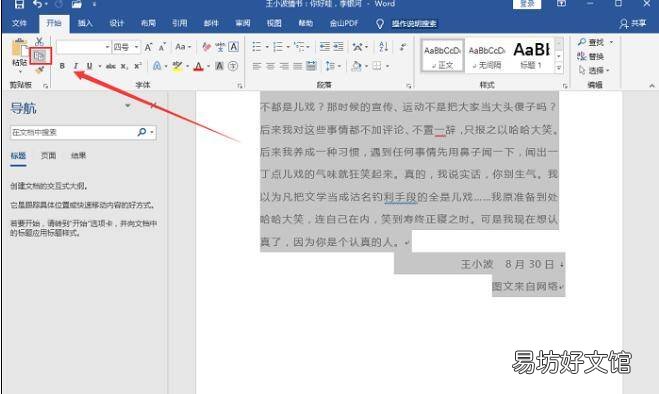Switch to 结果 tab in navigation pane
This screenshot has height=394, width=659.
78,156
